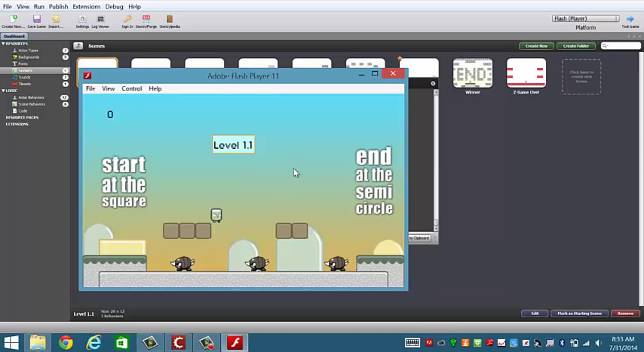
Task: Focus the scenes search field
Action: 621,46
